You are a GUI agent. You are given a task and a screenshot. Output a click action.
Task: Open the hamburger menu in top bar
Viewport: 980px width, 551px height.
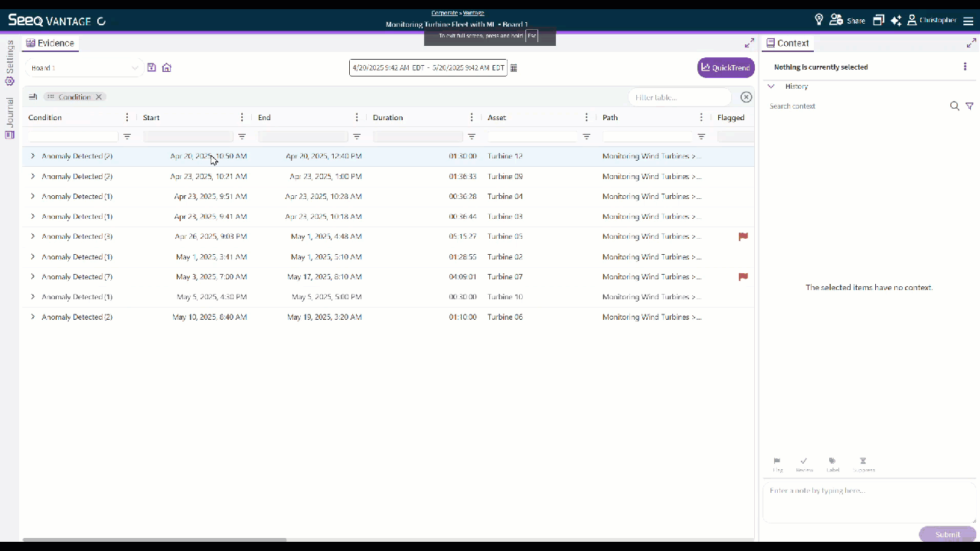[x=968, y=21]
